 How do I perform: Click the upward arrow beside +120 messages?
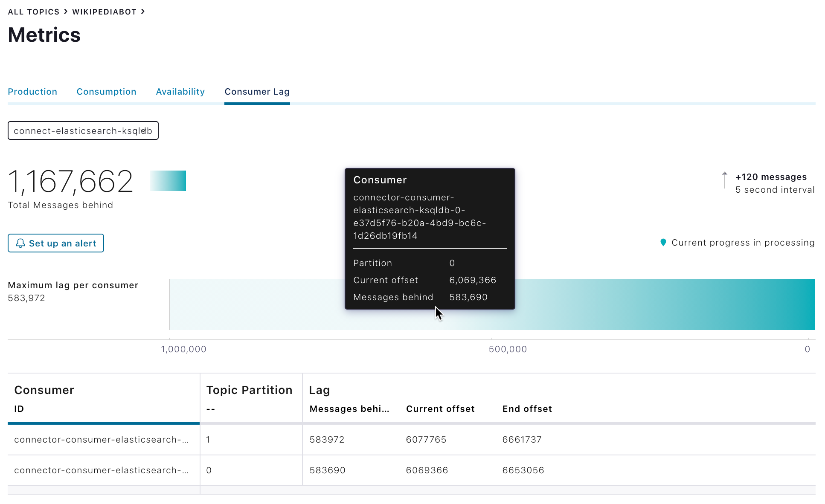click(724, 180)
